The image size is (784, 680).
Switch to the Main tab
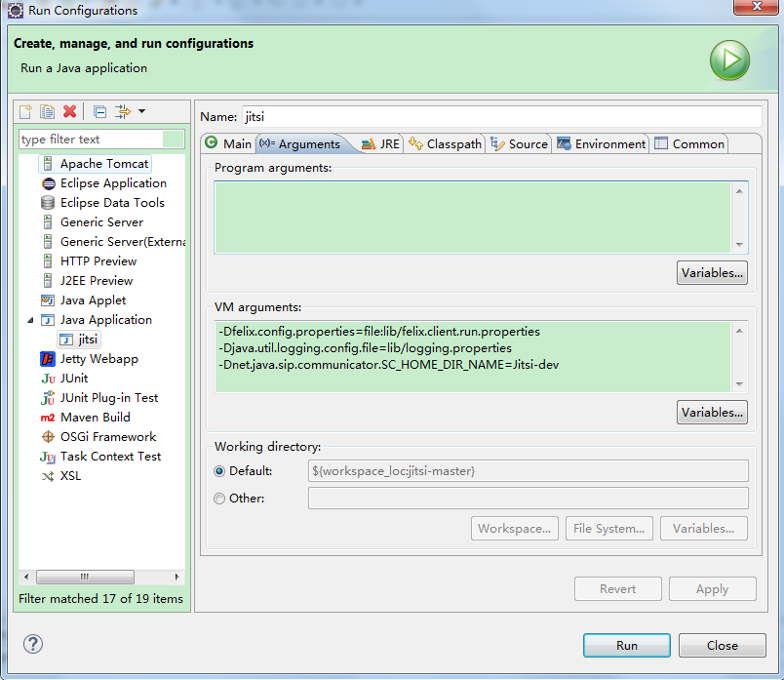228,143
